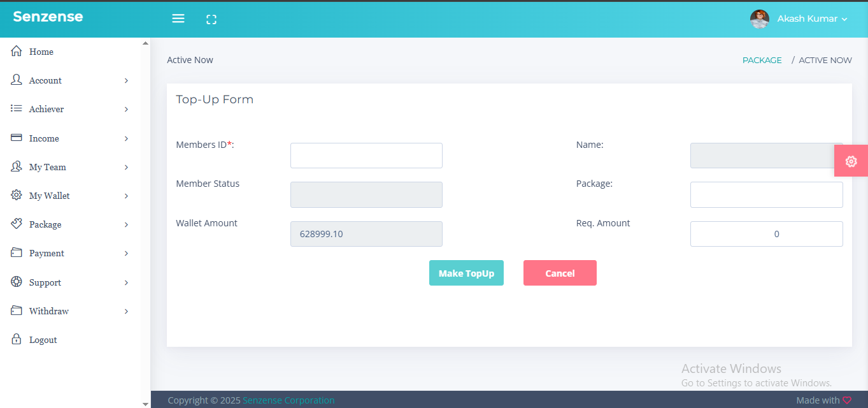Expand the Payment submenu chevron
This screenshot has width=868, height=408.
(126, 253)
